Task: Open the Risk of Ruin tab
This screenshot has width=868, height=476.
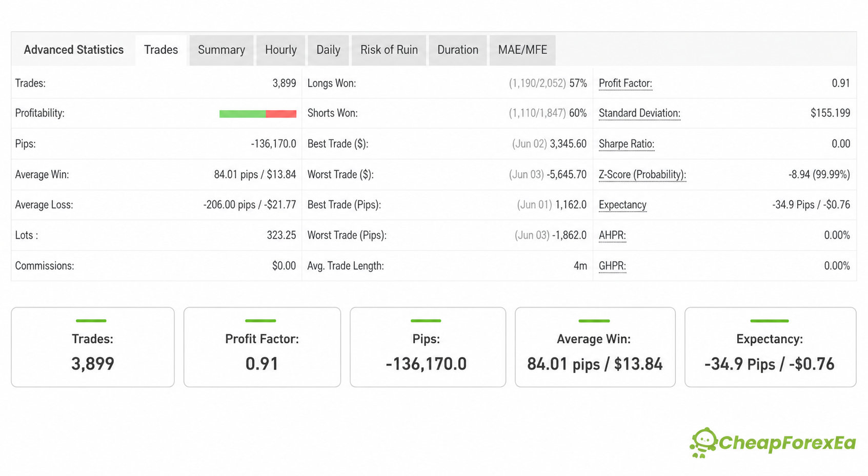Action: coord(389,50)
